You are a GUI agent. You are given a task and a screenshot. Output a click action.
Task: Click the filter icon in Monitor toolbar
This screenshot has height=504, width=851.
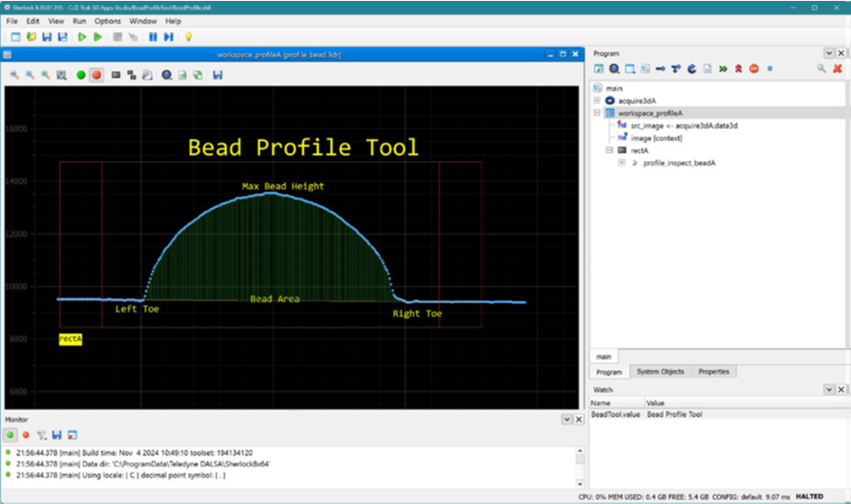[x=41, y=434]
